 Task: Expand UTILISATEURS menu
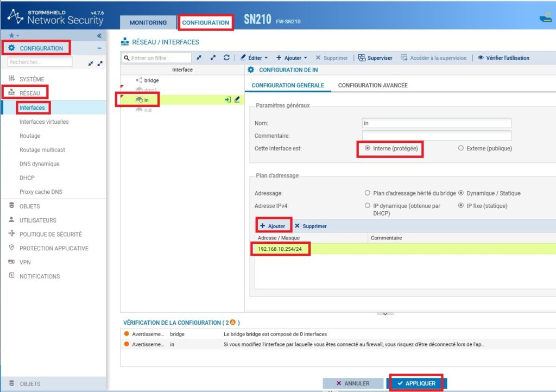pos(38,220)
